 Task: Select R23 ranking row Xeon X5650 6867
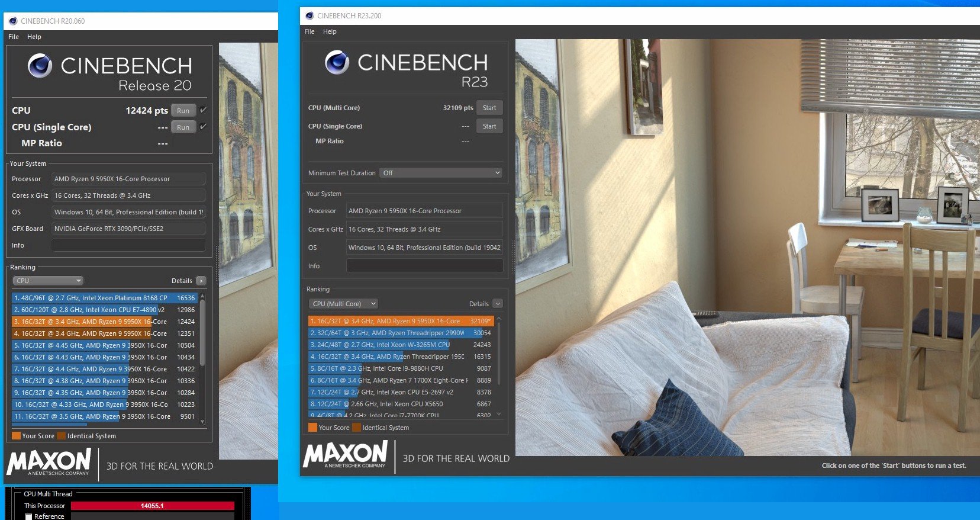[401, 404]
